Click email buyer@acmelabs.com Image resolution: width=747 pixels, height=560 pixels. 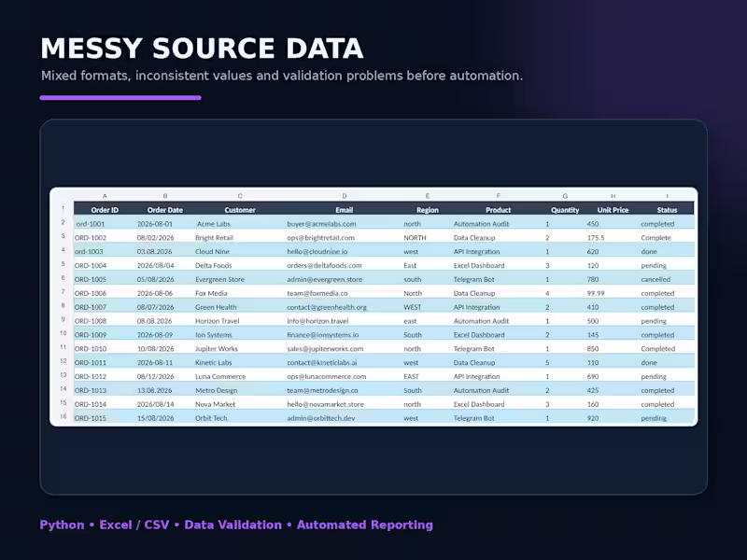point(321,224)
